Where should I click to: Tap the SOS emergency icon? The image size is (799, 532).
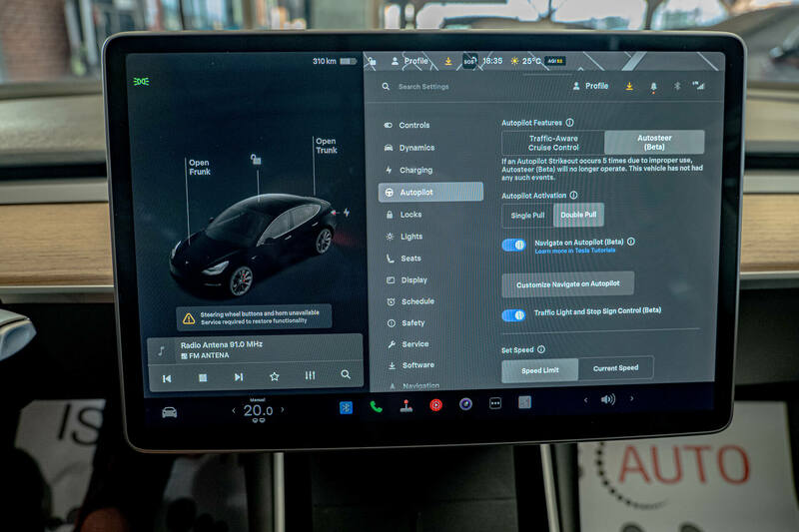[x=469, y=62]
